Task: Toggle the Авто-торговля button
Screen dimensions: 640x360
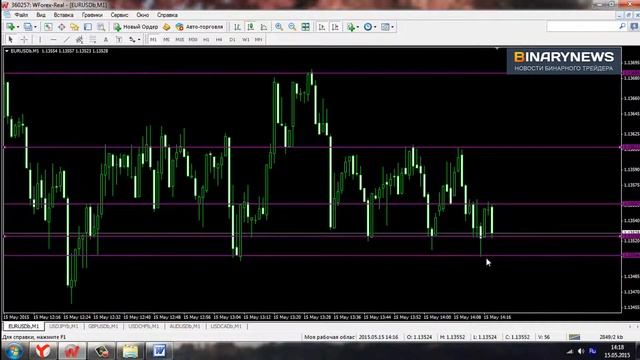Action: pos(200,27)
